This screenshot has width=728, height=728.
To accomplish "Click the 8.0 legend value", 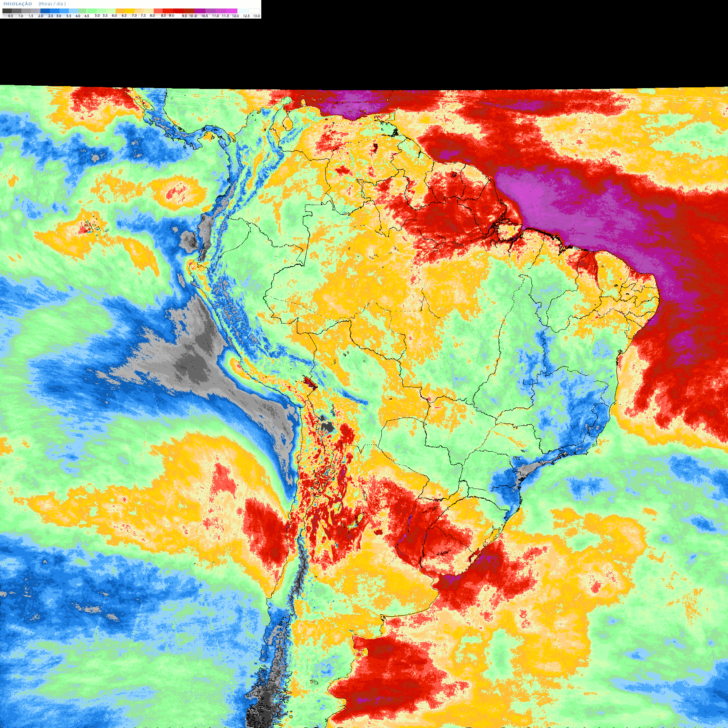I will 152,15.
